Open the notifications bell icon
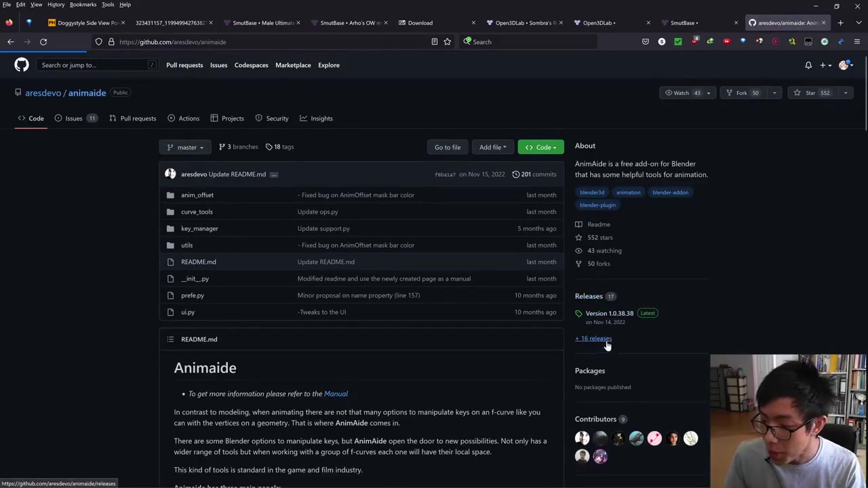The image size is (868, 488). [808, 65]
